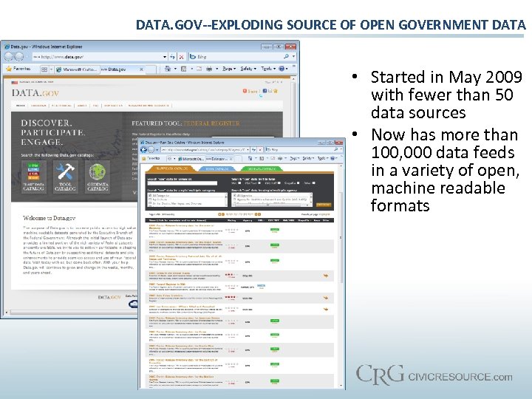Open Tools dropdown in Raw Data Catalog window
Image resolution: width=532 pixels, height=399 pixels.
[323, 158]
